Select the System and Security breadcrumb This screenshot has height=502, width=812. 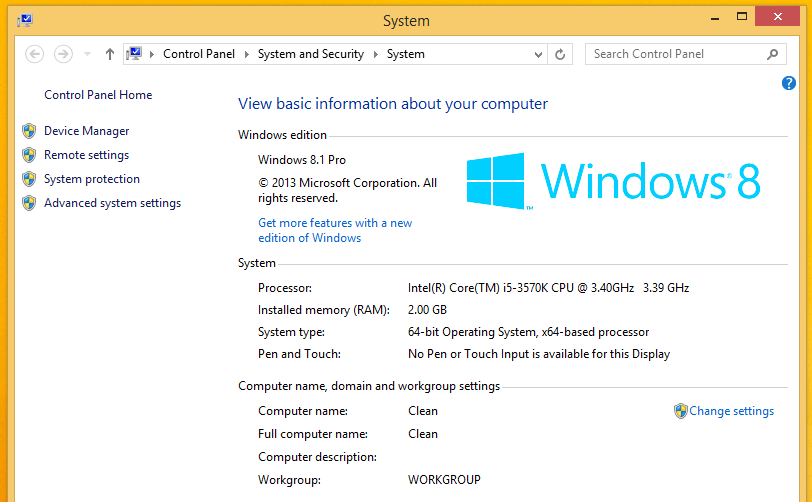[310, 54]
